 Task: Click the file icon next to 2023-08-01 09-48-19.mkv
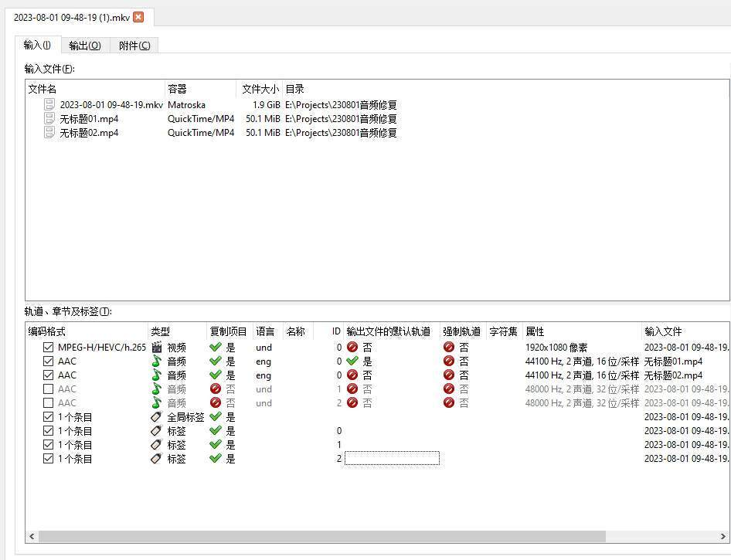click(x=49, y=104)
